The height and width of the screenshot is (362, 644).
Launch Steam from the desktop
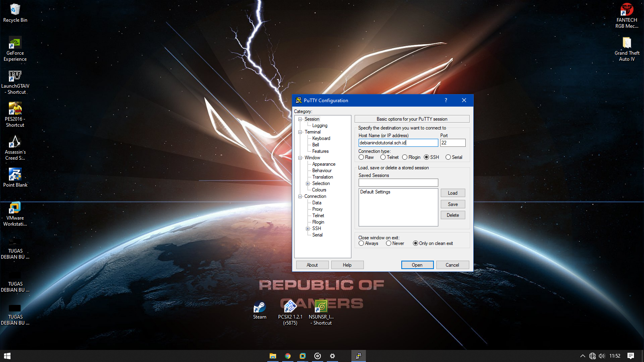[x=259, y=308]
